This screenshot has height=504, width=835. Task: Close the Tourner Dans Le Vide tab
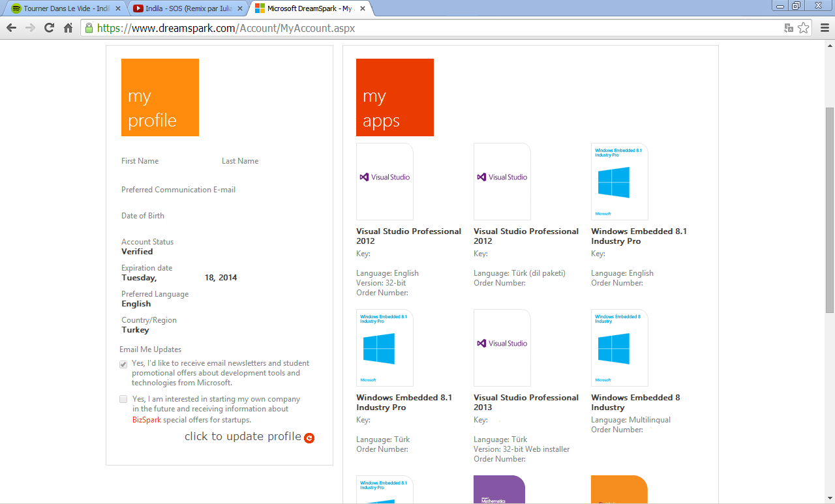click(118, 8)
